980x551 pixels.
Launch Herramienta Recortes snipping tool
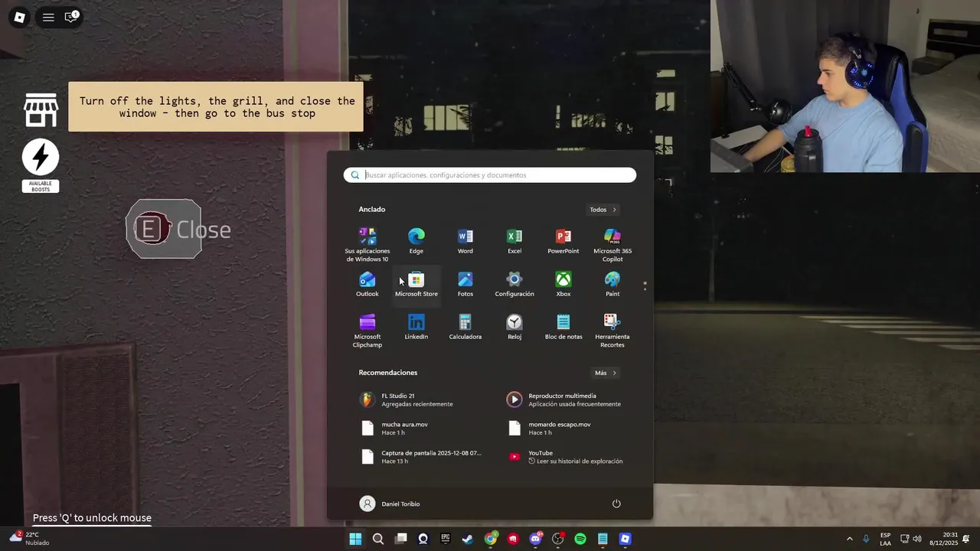coord(612,331)
